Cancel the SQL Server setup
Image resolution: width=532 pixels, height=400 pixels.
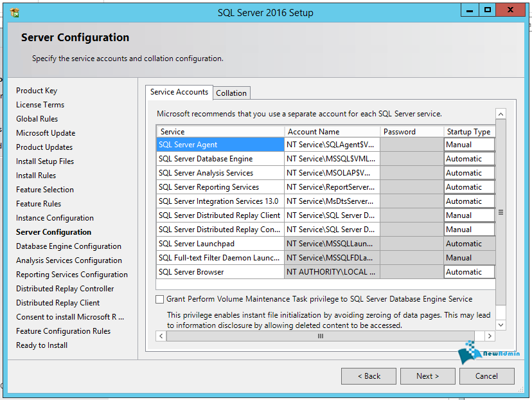coord(486,376)
